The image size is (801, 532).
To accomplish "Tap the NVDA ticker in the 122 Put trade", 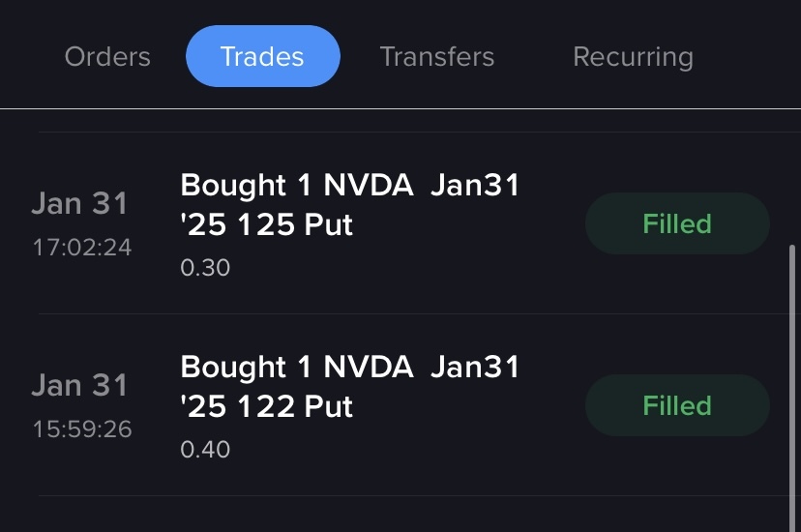I will [x=369, y=368].
